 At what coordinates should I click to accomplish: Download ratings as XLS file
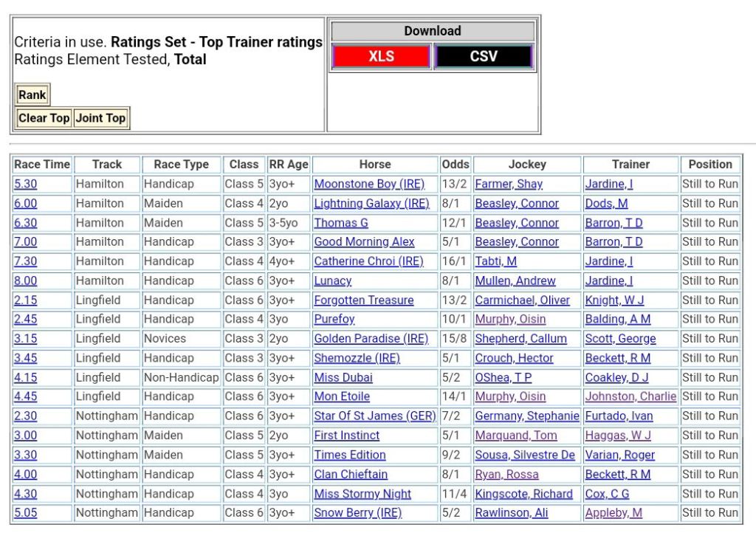(380, 57)
